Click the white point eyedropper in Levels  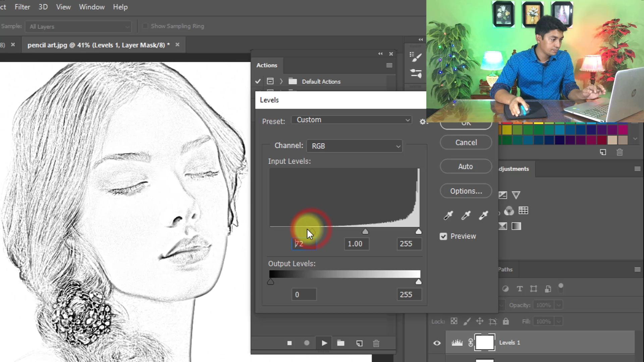click(483, 215)
